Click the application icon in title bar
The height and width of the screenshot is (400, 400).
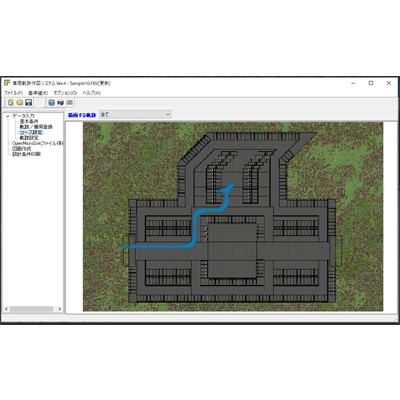pos(7,83)
